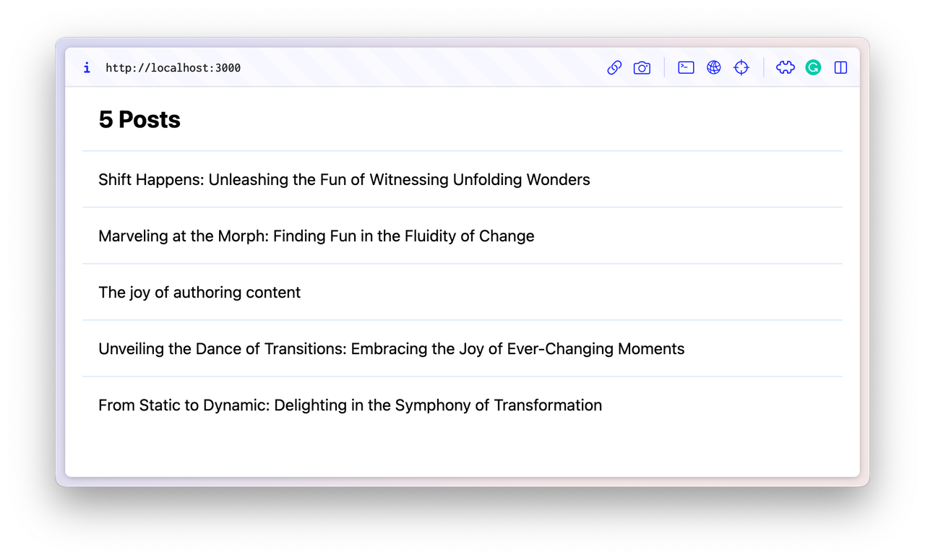Click the '5 Posts' heading

point(139,119)
